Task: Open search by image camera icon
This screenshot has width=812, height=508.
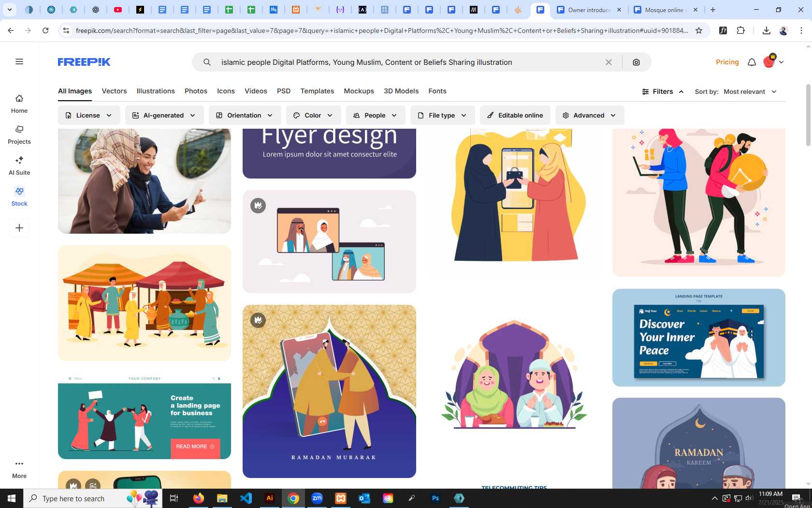Action: 636,62
